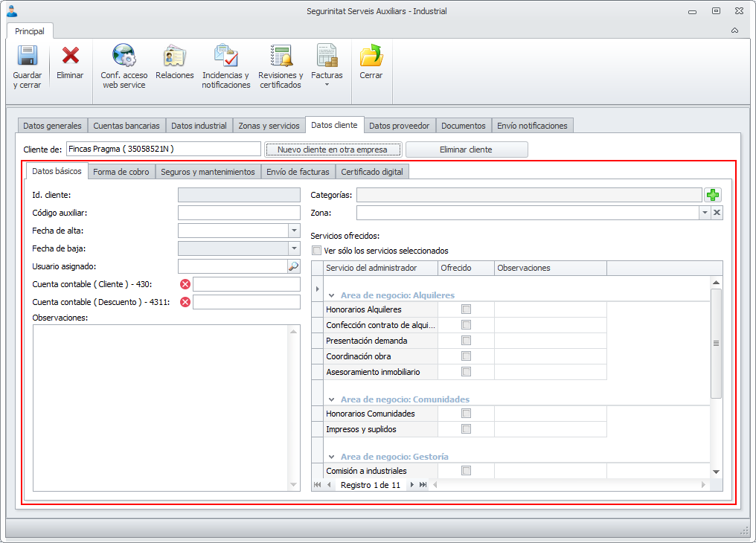
Task: Enable Ver sólo los servicios seleccionados
Action: pos(317,251)
